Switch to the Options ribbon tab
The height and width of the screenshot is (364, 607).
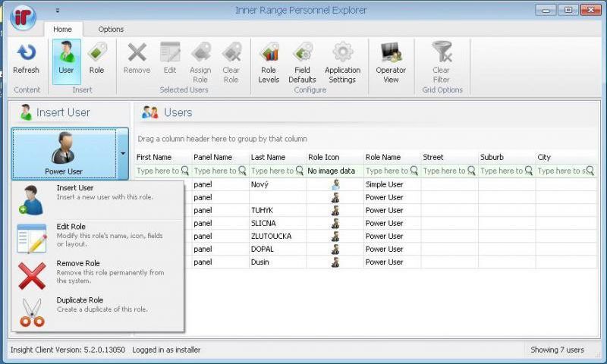(111, 30)
